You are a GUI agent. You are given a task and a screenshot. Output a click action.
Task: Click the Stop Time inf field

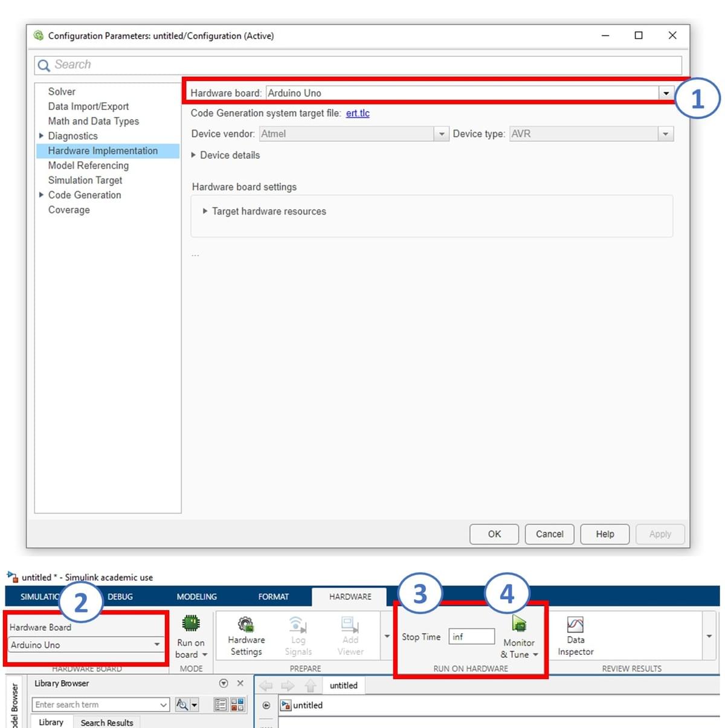(x=472, y=637)
